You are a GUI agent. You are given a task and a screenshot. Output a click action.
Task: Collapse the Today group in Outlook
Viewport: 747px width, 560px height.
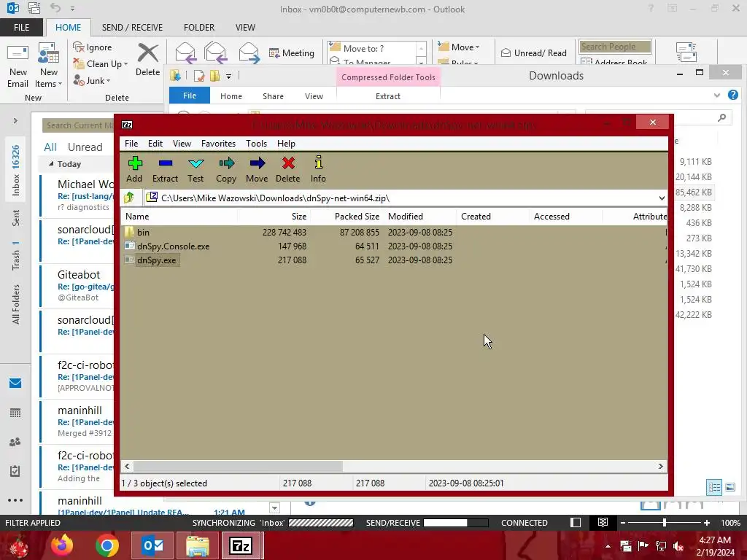pyautogui.click(x=51, y=164)
